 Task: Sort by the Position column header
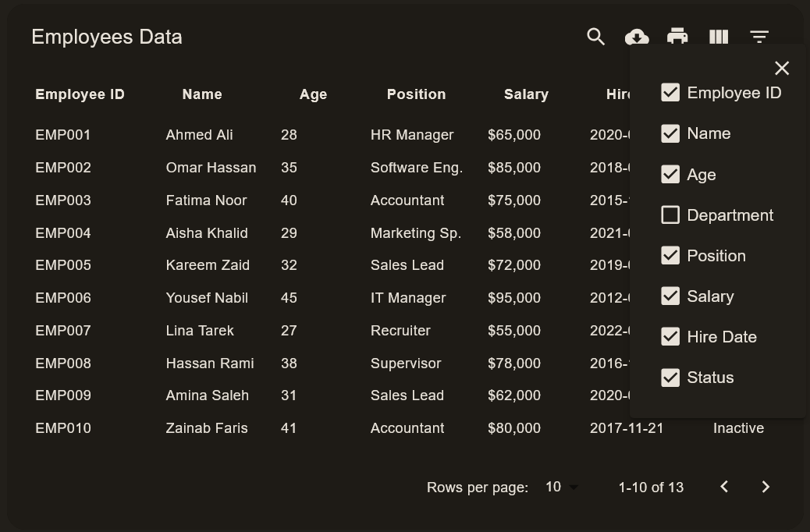pos(416,94)
